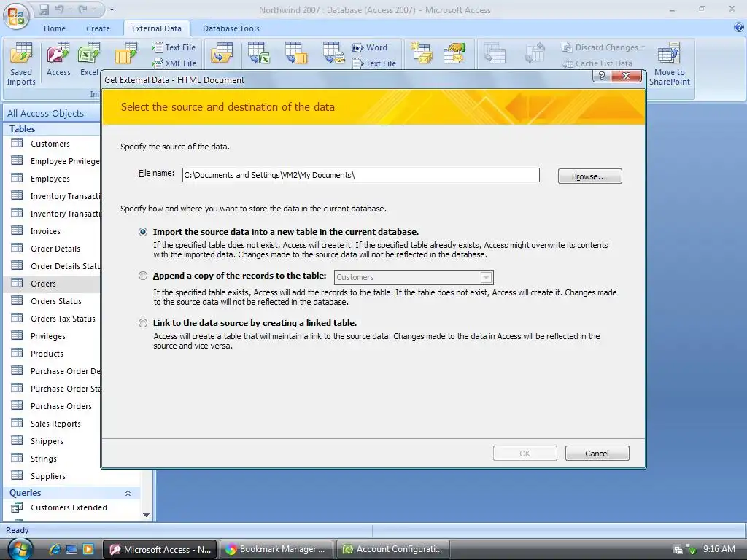This screenshot has height=560, width=747.
Task: Export to Excel spreadsheet icon
Action: pyautogui.click(x=259, y=52)
